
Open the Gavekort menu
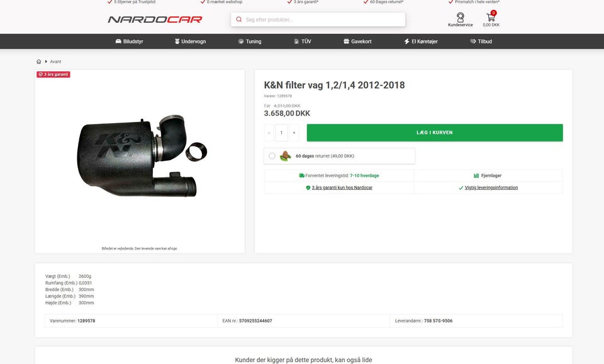[x=357, y=41]
